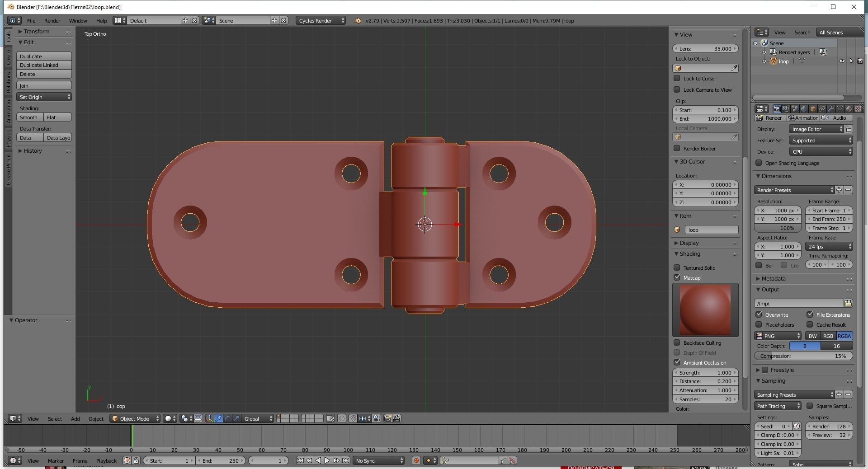Image resolution: width=868 pixels, height=469 pixels.
Task: Click the resolution percentage 100% slider
Action: pyautogui.click(x=778, y=228)
